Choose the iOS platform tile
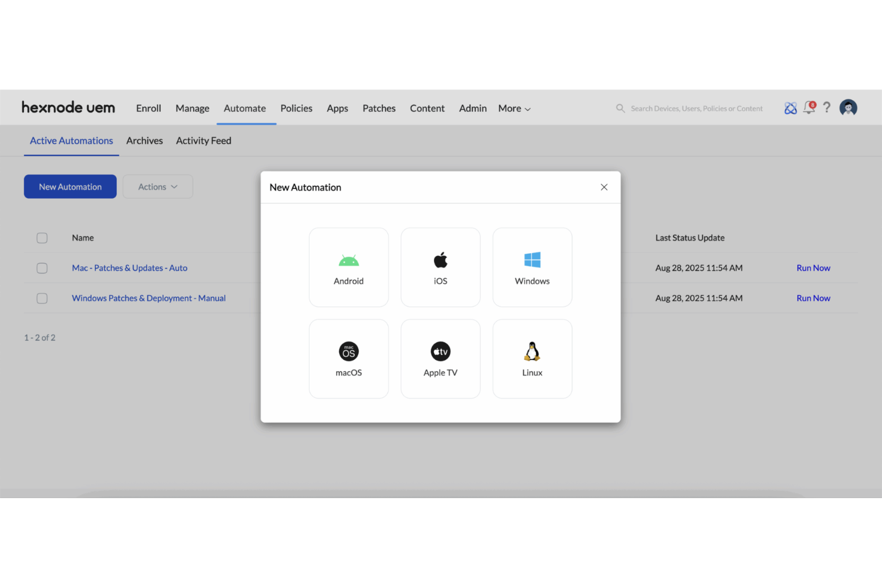This screenshot has width=882, height=588. [x=440, y=267]
